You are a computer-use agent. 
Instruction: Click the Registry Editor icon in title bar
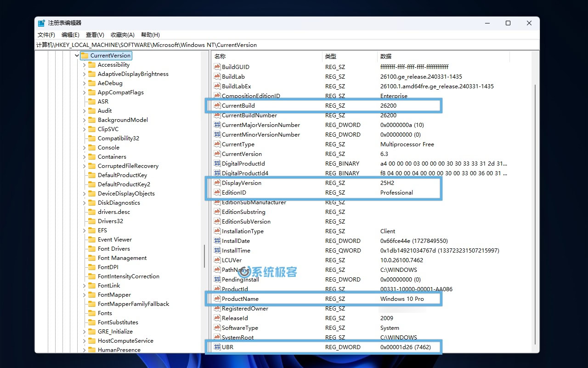41,23
